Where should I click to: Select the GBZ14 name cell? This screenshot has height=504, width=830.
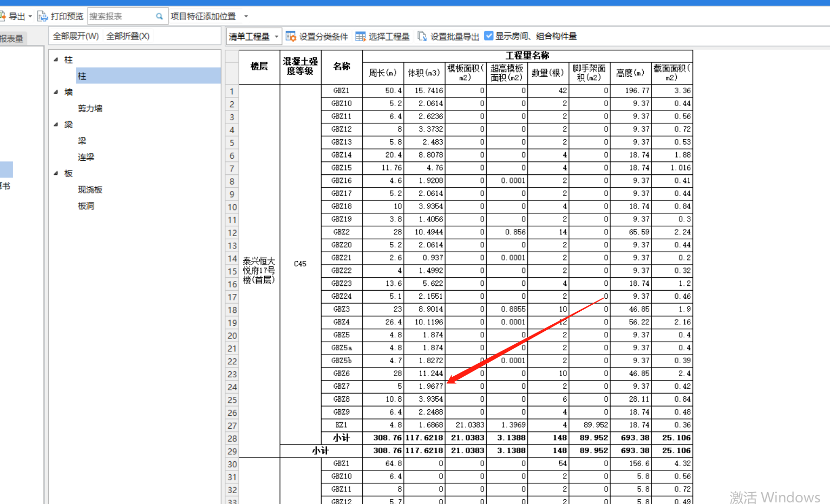click(342, 155)
